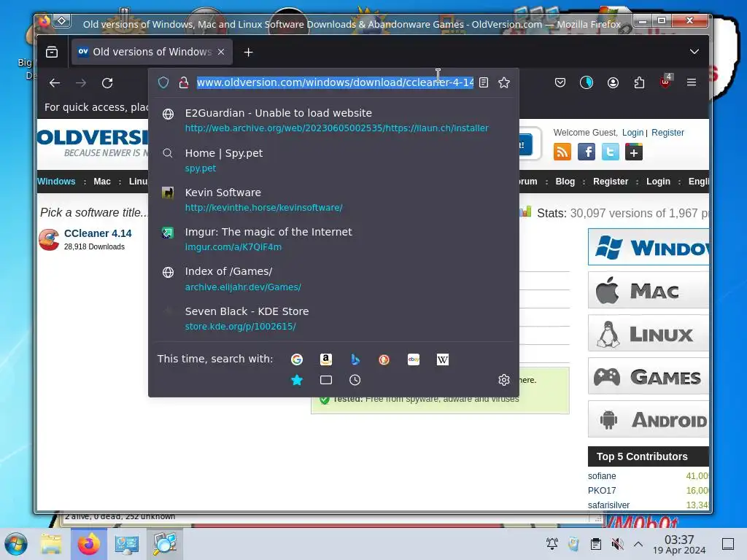This screenshot has width=747, height=560.
Task: Open contributor PKO17 profile
Action: tap(602, 491)
